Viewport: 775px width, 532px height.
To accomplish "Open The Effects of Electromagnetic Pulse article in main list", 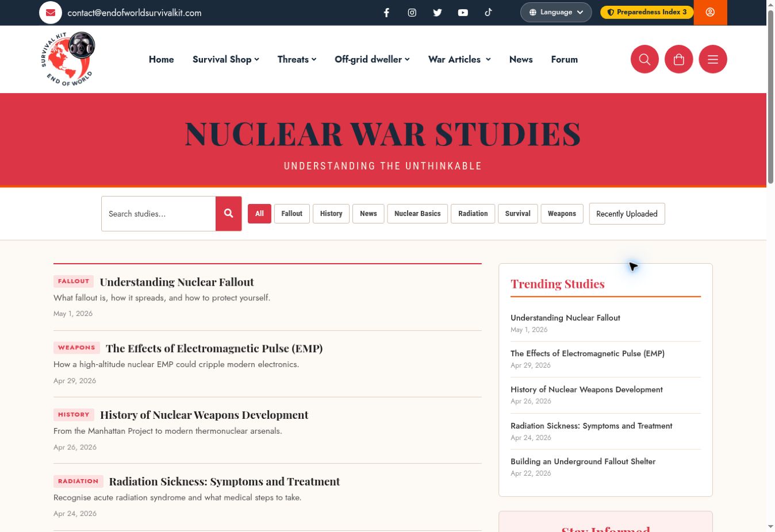I will pyautogui.click(x=214, y=348).
